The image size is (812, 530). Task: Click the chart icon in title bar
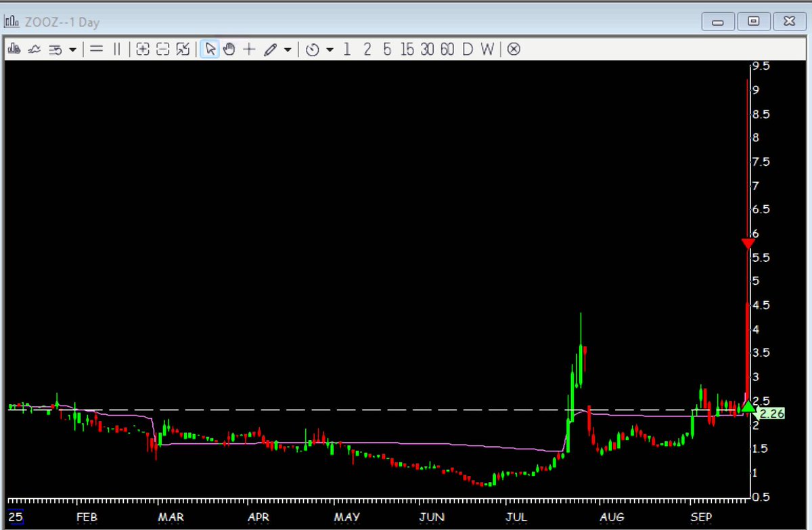click(x=12, y=22)
